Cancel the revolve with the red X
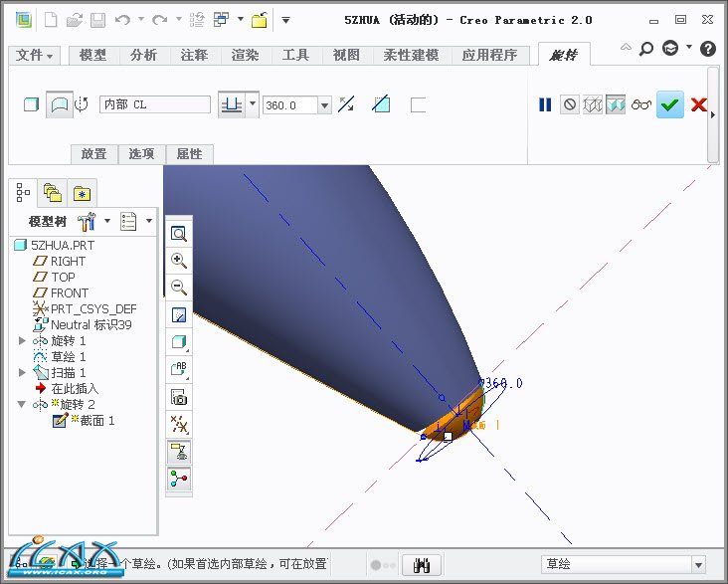The image size is (728, 584). coord(698,104)
